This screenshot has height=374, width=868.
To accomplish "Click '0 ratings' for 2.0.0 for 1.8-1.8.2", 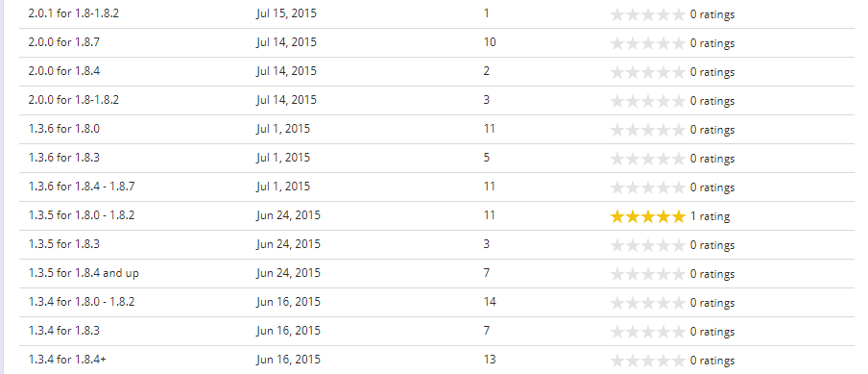I will click(712, 101).
